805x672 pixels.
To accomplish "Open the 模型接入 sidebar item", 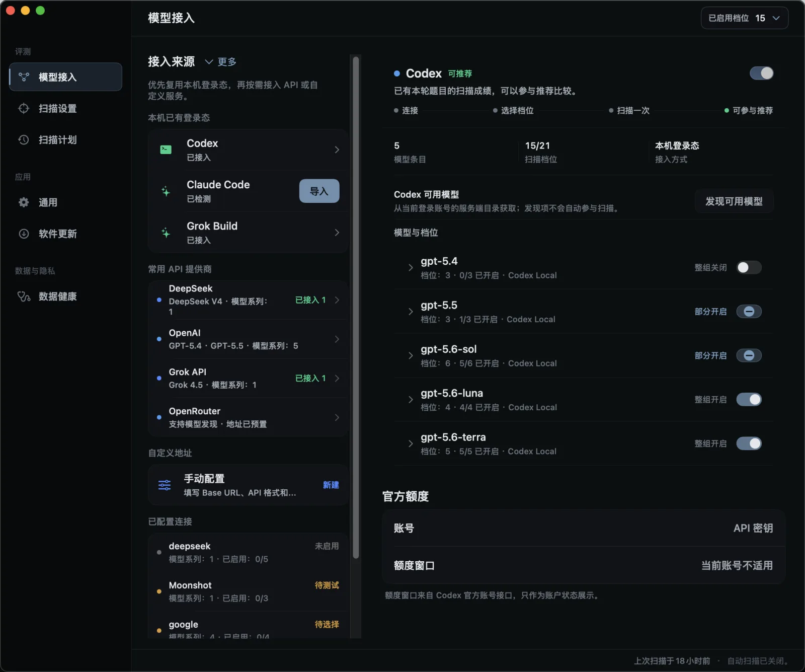I will tap(65, 77).
